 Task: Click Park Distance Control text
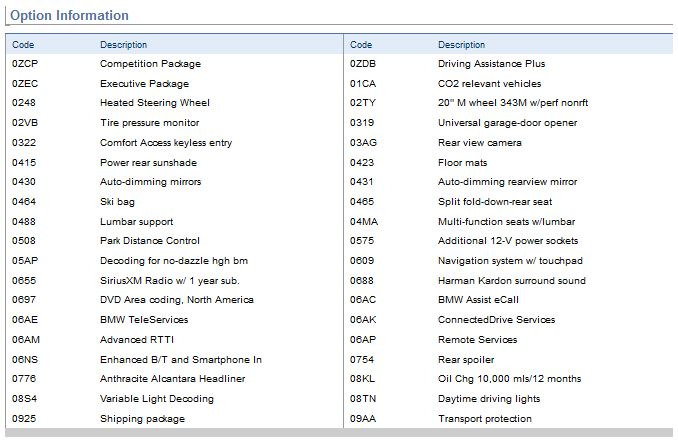(x=150, y=241)
